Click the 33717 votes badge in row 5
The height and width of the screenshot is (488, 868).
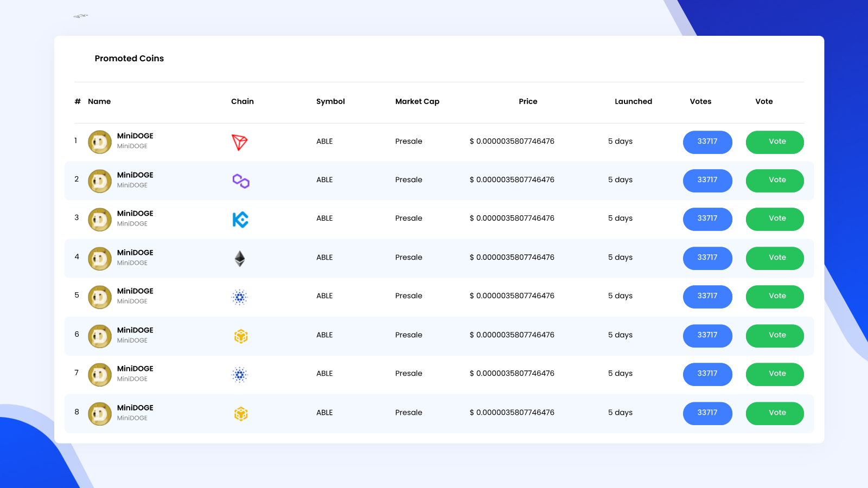(707, 297)
